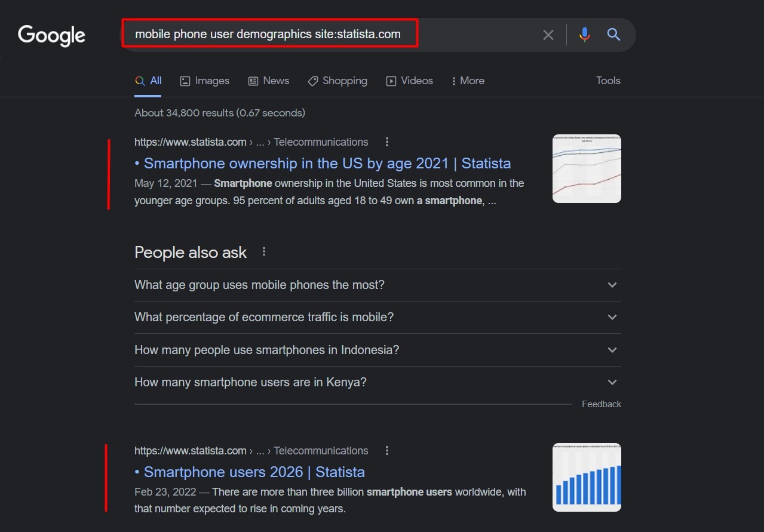Viewport: 764px width, 532px height.
Task: Clear the search query with the X icon
Action: [548, 34]
